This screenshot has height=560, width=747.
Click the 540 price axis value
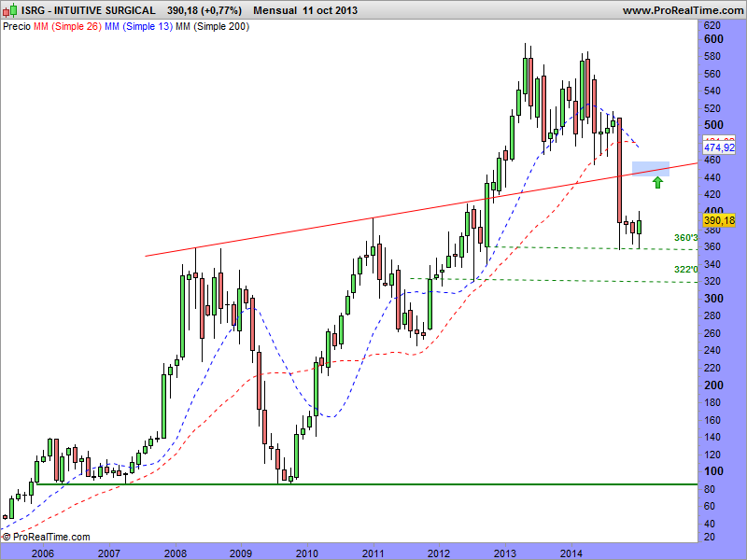(712, 91)
